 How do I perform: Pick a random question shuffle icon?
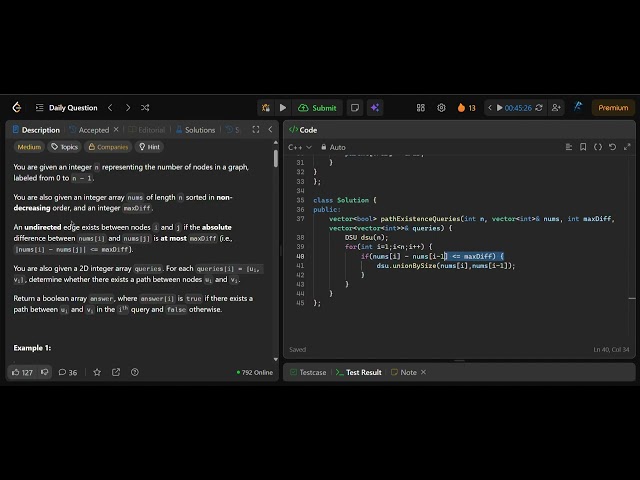point(145,108)
